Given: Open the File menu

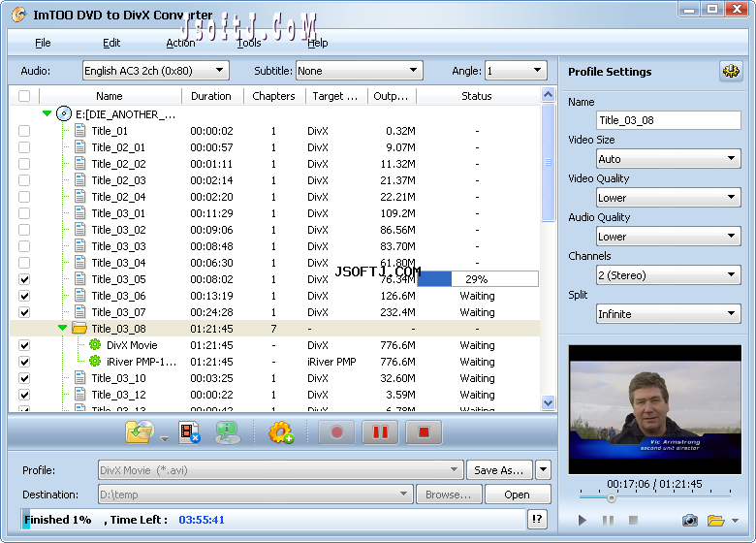Looking at the screenshot, I should click(x=43, y=43).
